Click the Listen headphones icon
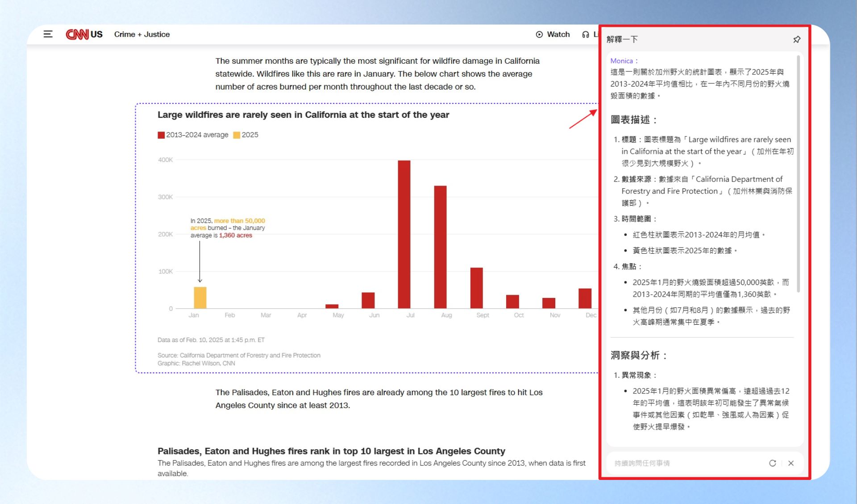This screenshot has height=504, width=857. pos(586,34)
